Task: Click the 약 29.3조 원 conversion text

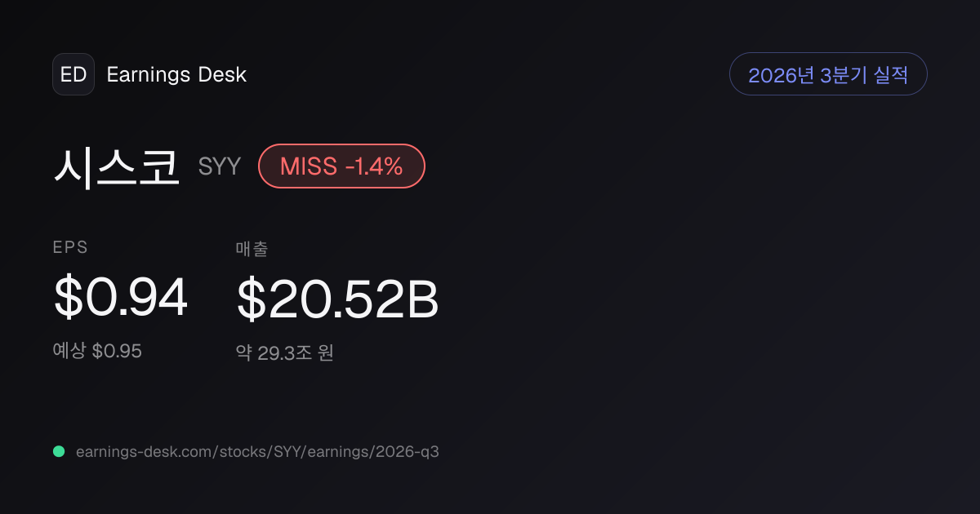Action: point(285,353)
